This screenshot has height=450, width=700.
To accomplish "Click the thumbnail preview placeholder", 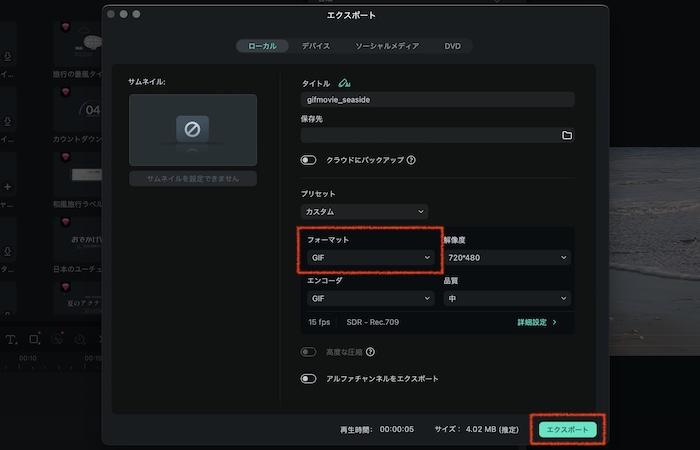I will 193,130.
